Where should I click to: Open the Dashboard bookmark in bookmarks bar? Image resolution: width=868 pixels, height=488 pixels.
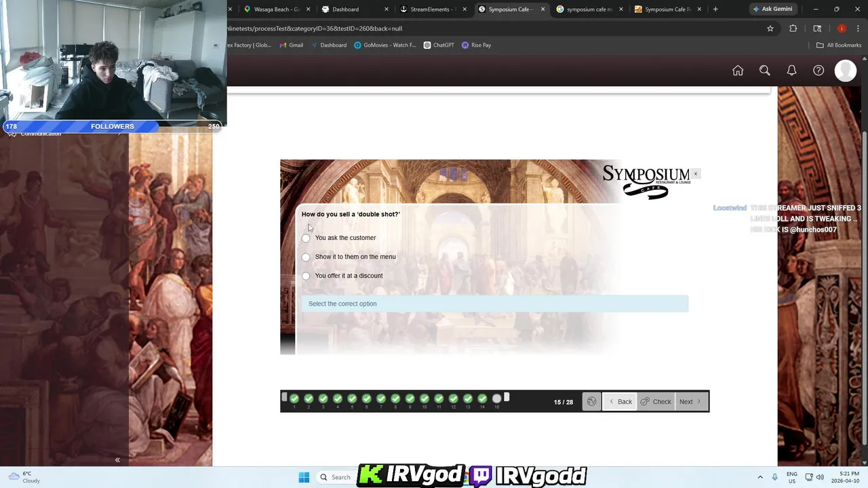pos(328,45)
